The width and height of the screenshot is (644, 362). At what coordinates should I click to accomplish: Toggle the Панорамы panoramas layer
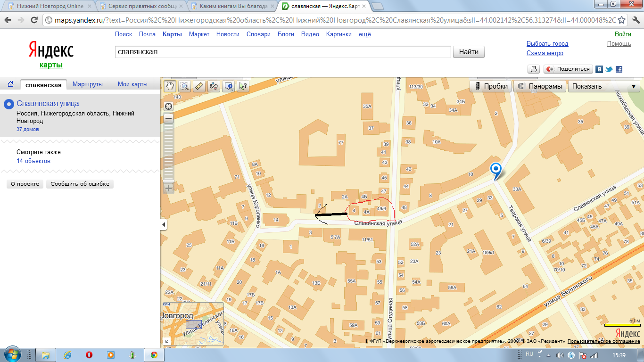coord(540,86)
